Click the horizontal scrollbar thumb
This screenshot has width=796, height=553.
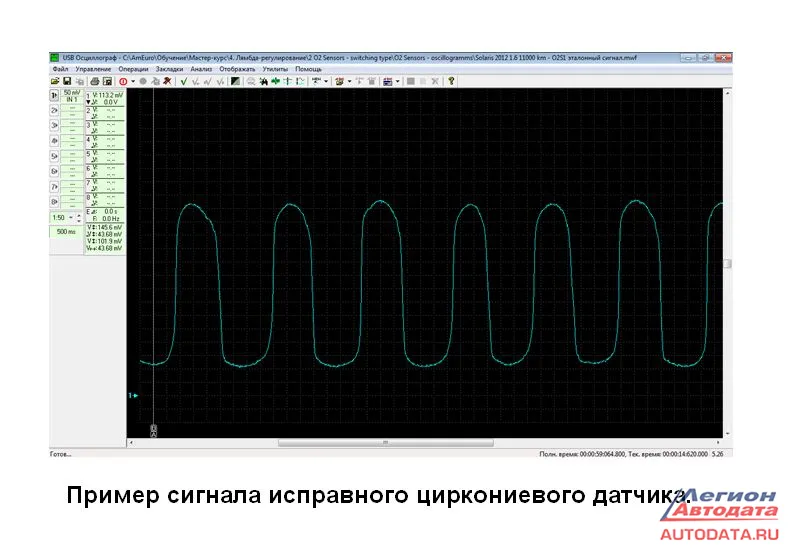pos(385,443)
